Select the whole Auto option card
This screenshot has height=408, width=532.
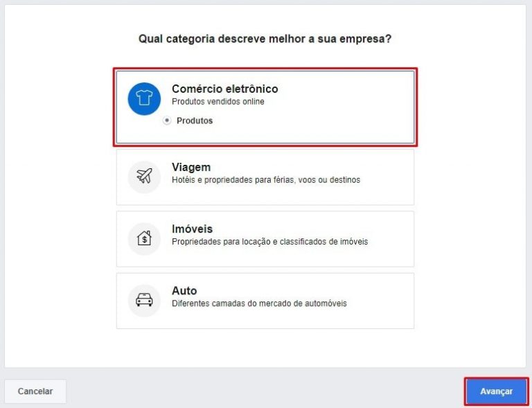click(265, 301)
